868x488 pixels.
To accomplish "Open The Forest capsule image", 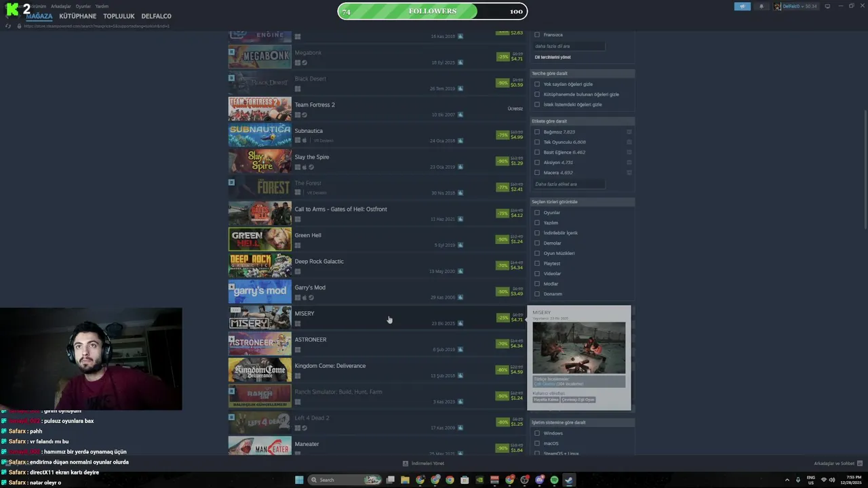I will coord(260,187).
